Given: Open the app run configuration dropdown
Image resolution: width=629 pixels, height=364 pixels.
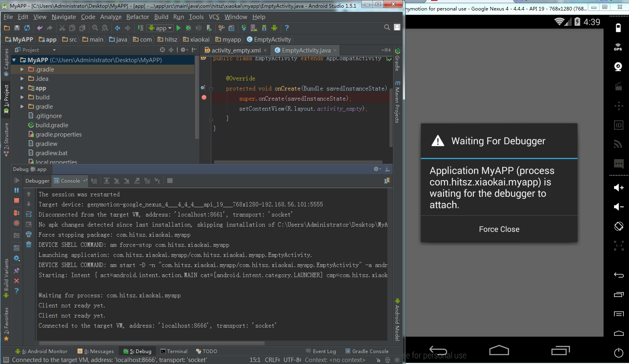Looking at the screenshot, I should (x=160, y=28).
